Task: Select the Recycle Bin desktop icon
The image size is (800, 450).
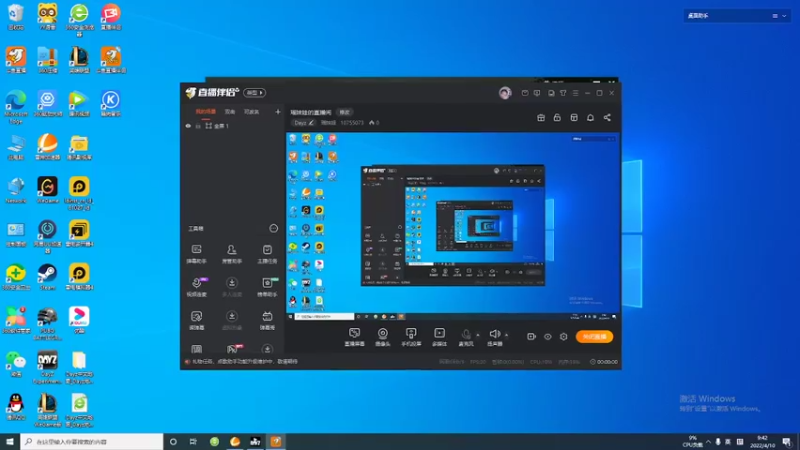Action: pos(16,17)
